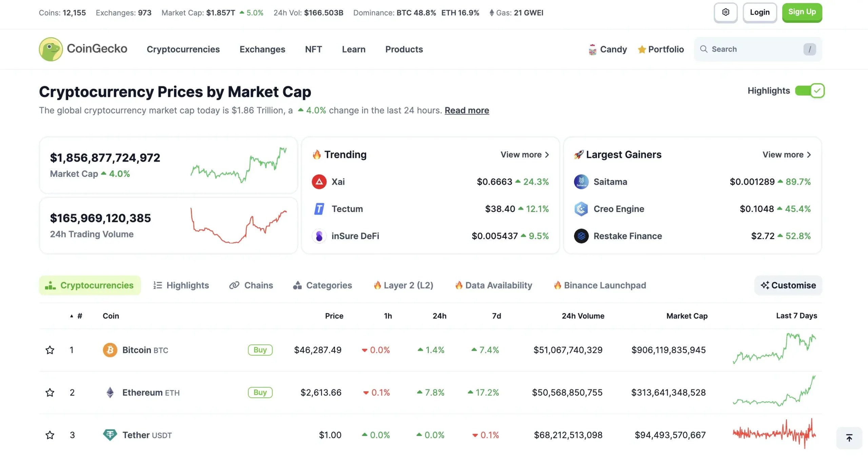Star Bitcoin as a favorite

pos(50,350)
